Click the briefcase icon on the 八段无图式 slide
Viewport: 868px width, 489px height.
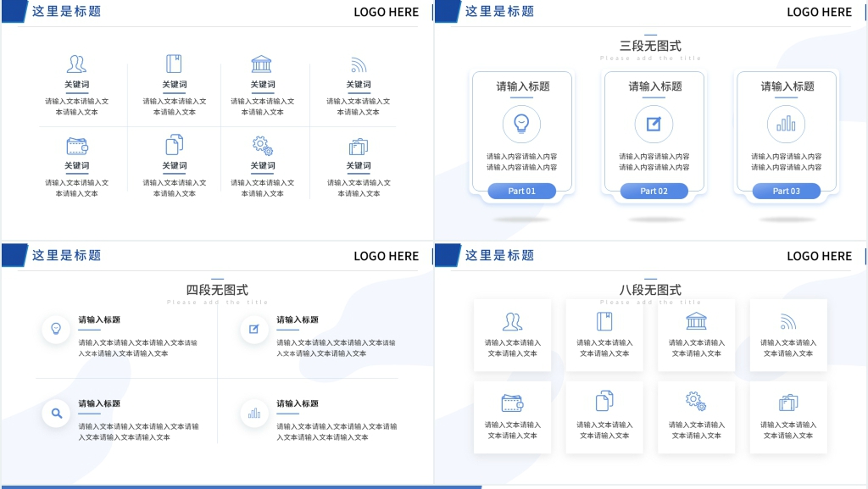tap(788, 403)
